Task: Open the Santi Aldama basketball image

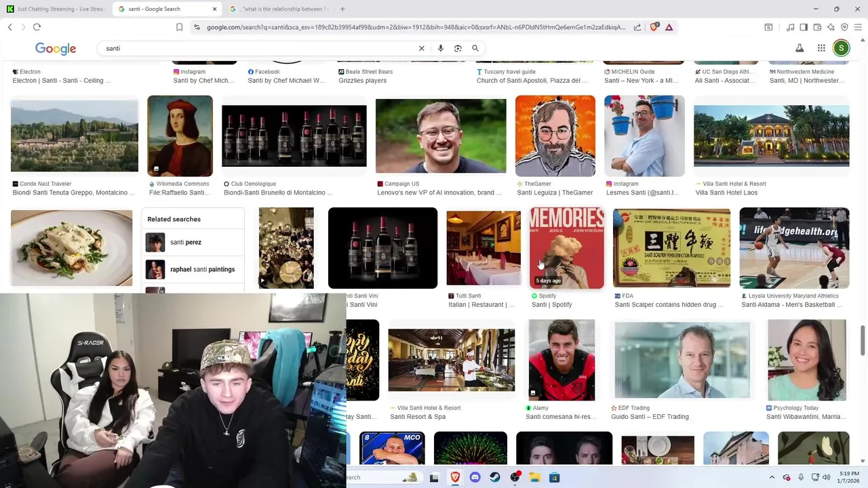Action: pos(794,248)
